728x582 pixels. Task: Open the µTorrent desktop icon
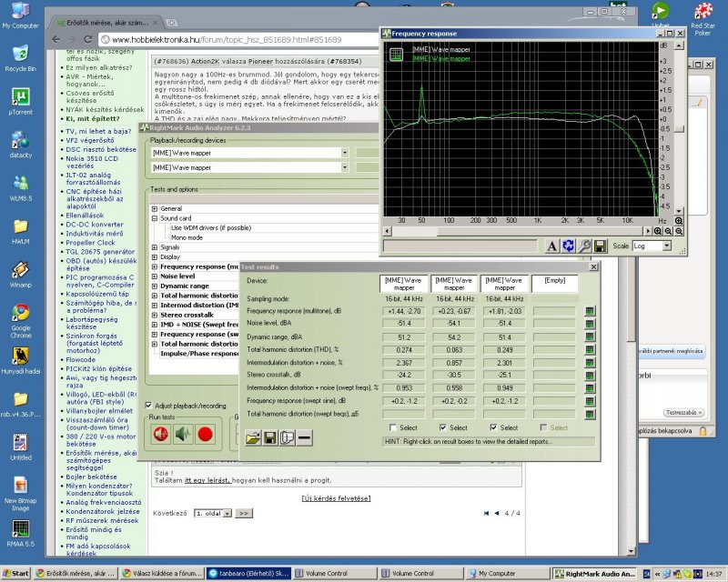20,101
